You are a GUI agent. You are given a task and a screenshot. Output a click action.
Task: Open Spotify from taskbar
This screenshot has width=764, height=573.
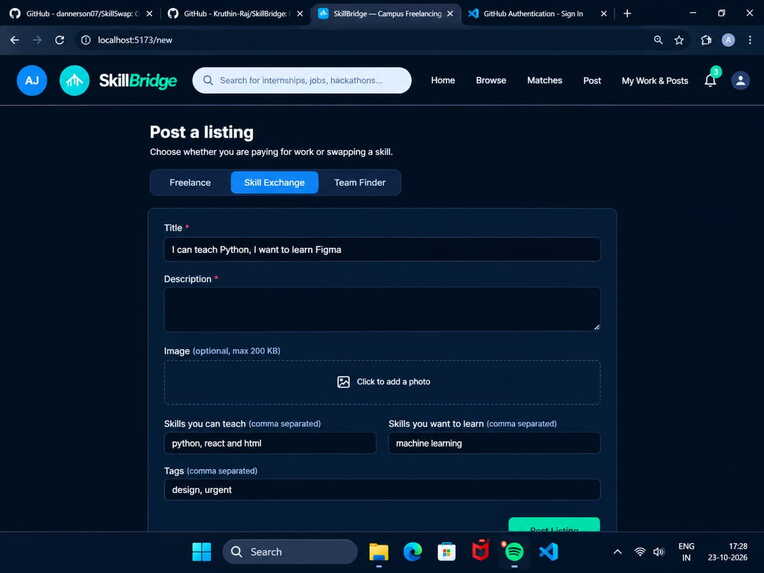pos(514,552)
